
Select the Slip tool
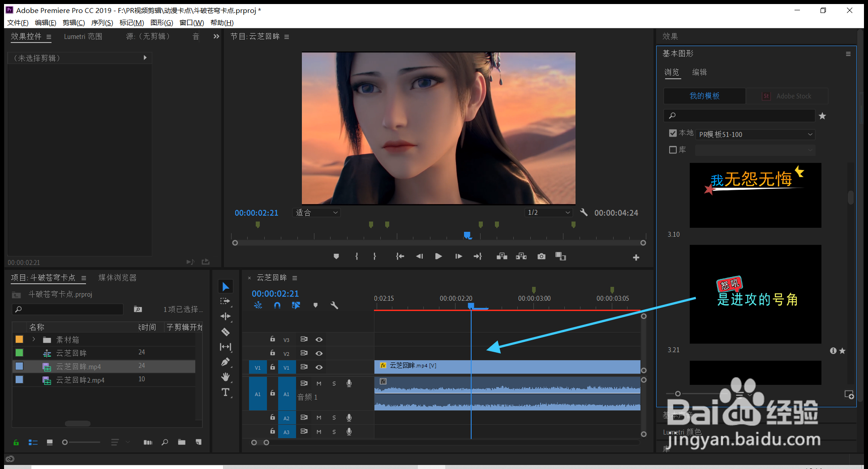(x=226, y=347)
